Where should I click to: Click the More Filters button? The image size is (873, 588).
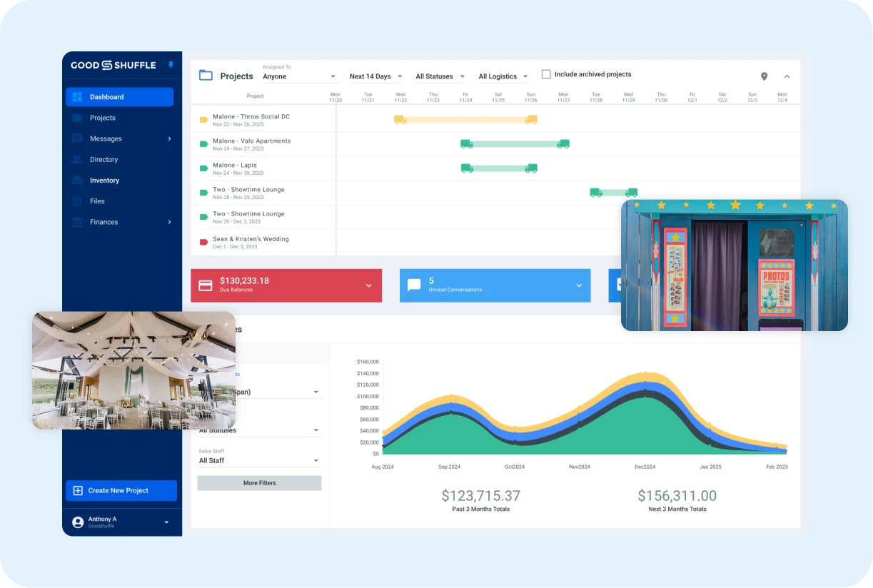point(259,483)
